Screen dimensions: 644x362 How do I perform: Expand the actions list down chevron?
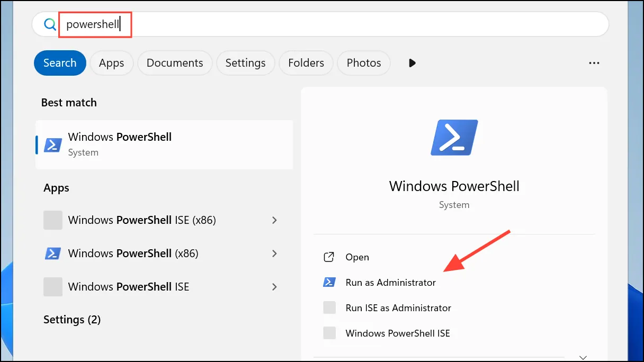coord(583,358)
